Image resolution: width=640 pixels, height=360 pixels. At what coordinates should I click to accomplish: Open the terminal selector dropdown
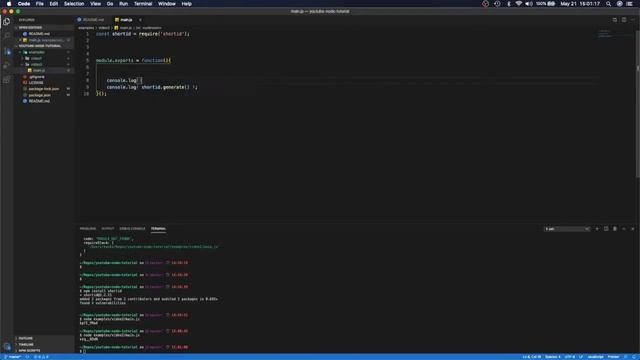[x=567, y=229]
